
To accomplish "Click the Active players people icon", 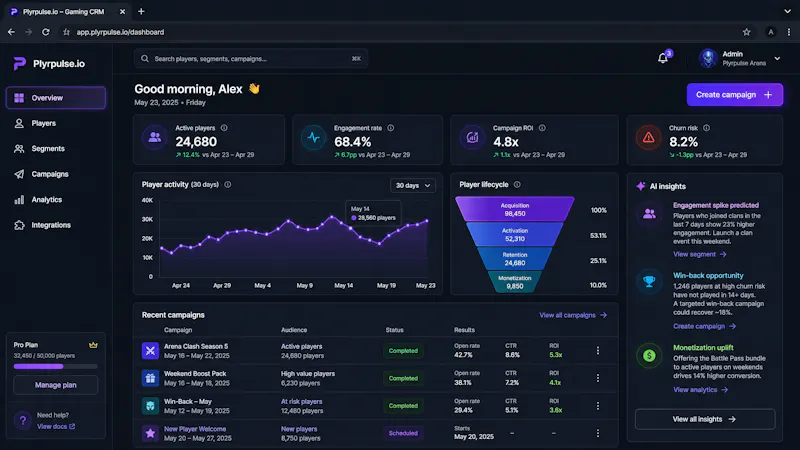I will tap(155, 137).
